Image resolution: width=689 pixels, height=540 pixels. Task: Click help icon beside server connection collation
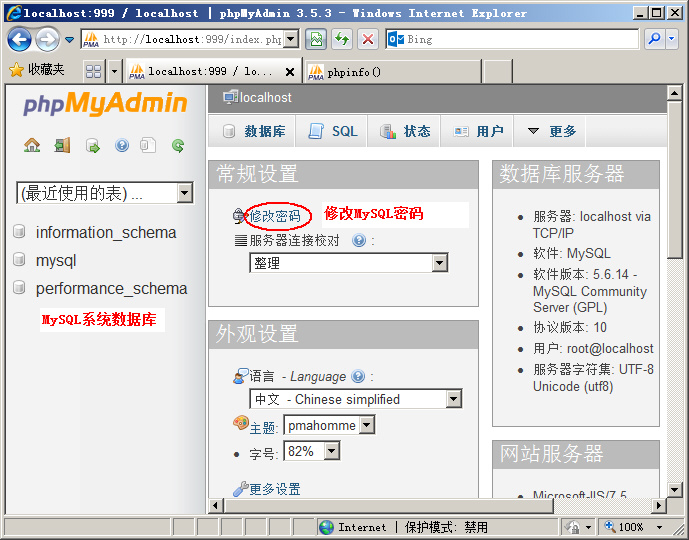(x=359, y=240)
